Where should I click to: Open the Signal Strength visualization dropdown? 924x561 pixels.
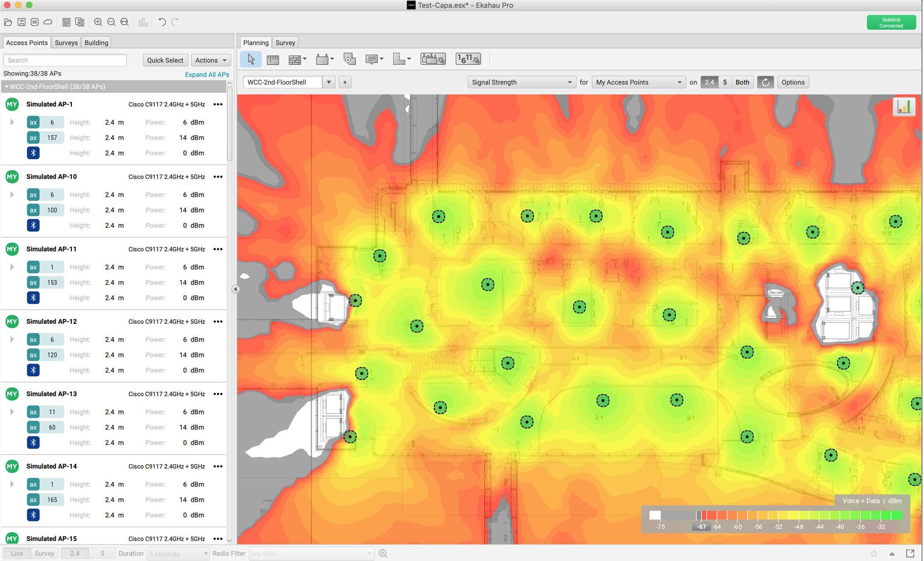coord(521,82)
